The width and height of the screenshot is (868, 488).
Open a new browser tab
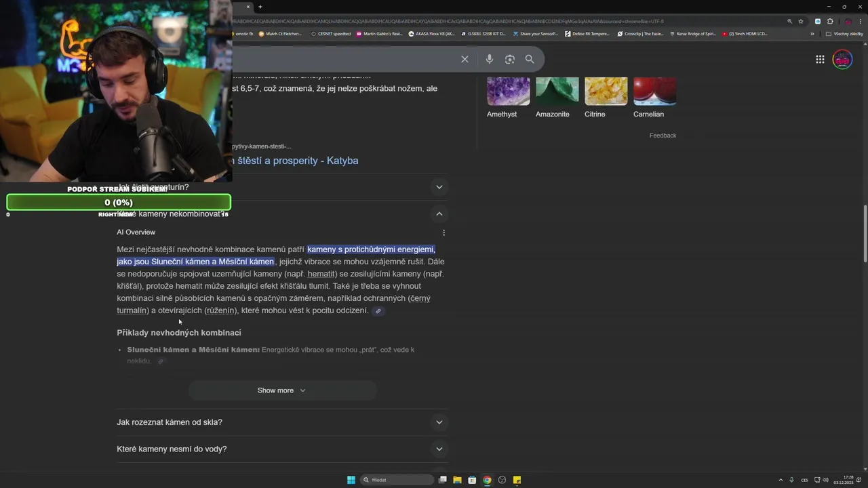point(260,7)
